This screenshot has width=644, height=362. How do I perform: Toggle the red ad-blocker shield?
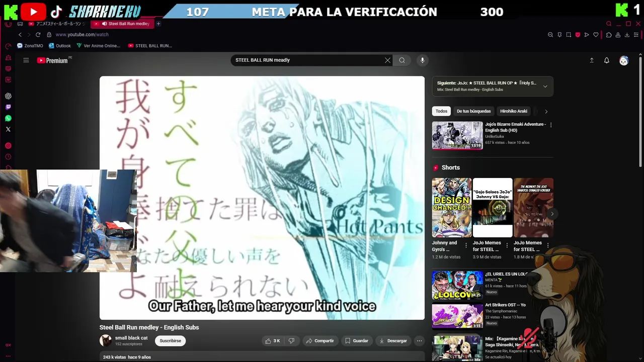578,35
